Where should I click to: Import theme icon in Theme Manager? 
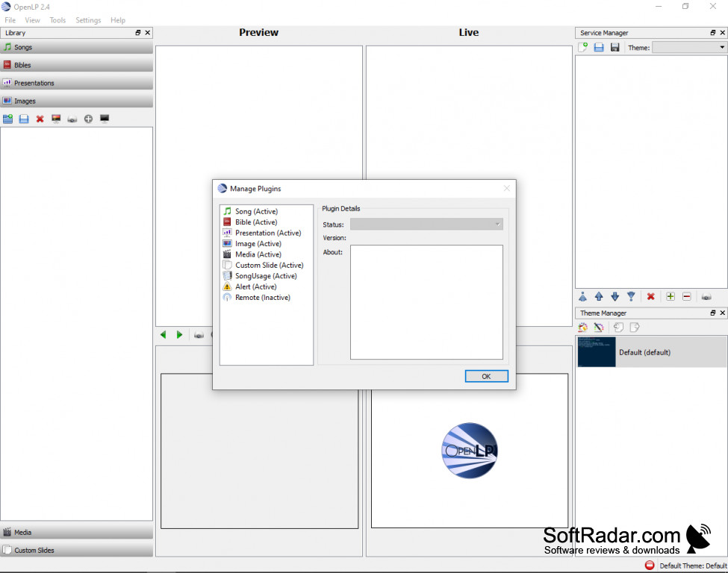[618, 328]
